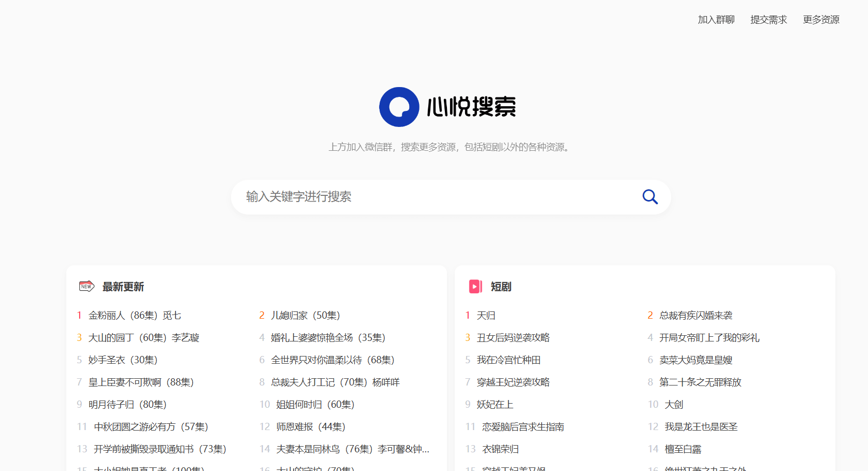Open 天归 at the top of 短剧
The height and width of the screenshot is (471, 868).
pos(485,315)
